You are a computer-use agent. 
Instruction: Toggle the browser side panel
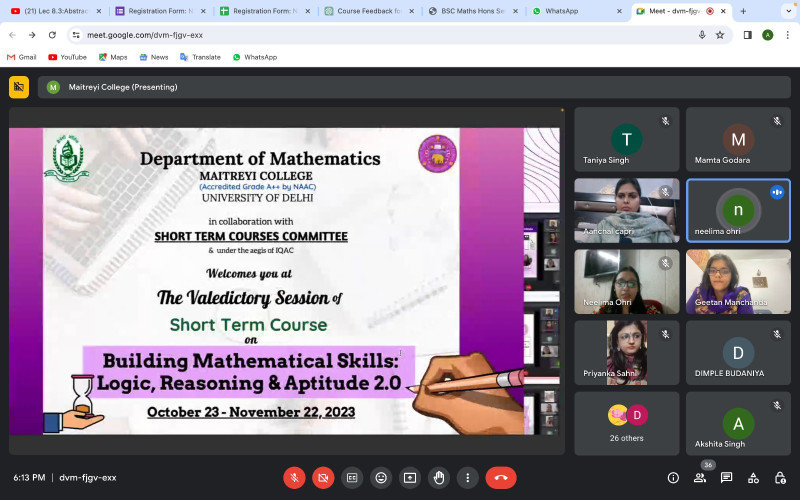(747, 35)
